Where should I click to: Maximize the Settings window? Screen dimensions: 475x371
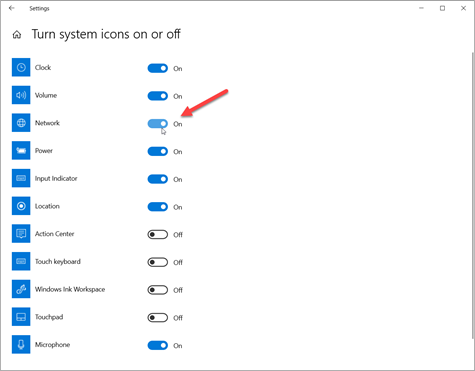click(442, 8)
